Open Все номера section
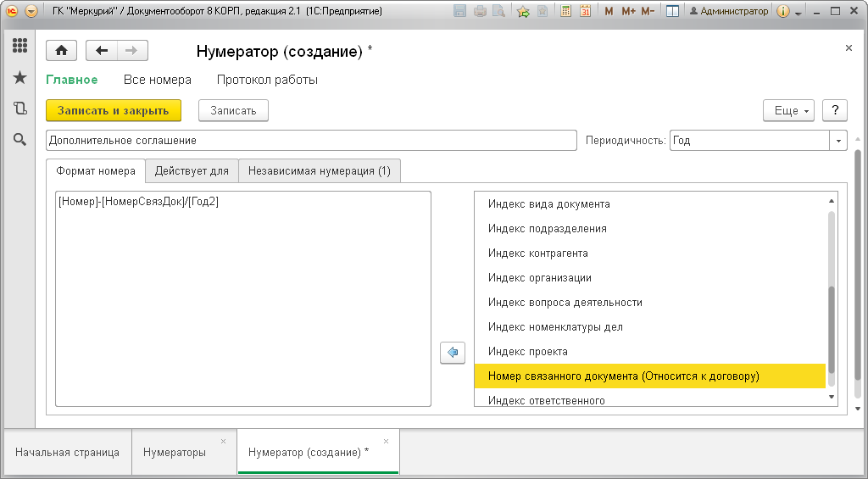Screen dimensions: 868x479 click(157, 80)
